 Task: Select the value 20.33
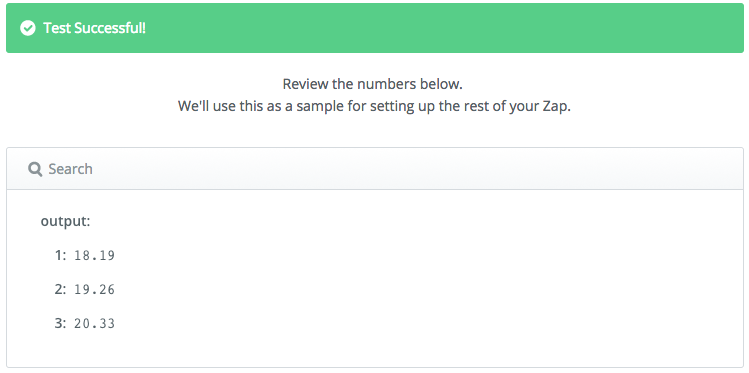click(x=95, y=324)
